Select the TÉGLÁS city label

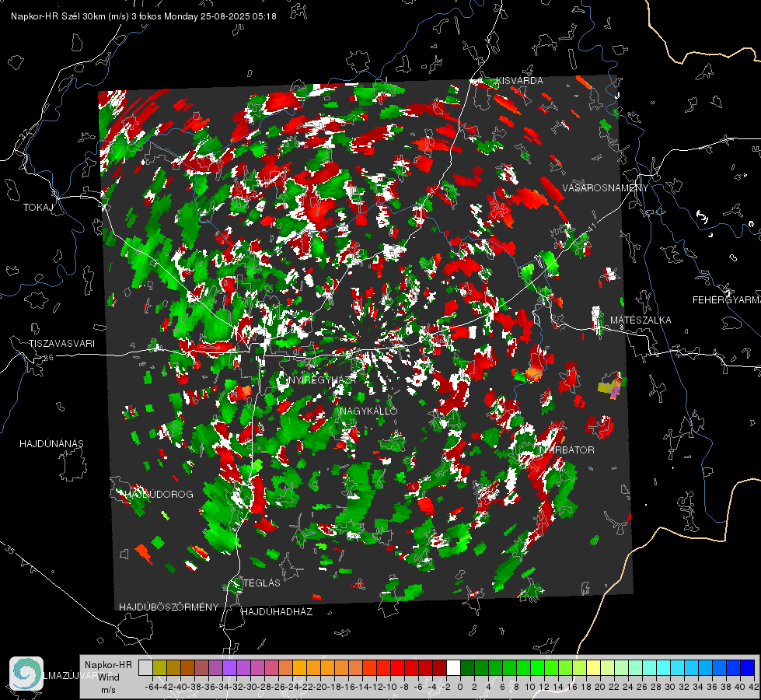262,583
